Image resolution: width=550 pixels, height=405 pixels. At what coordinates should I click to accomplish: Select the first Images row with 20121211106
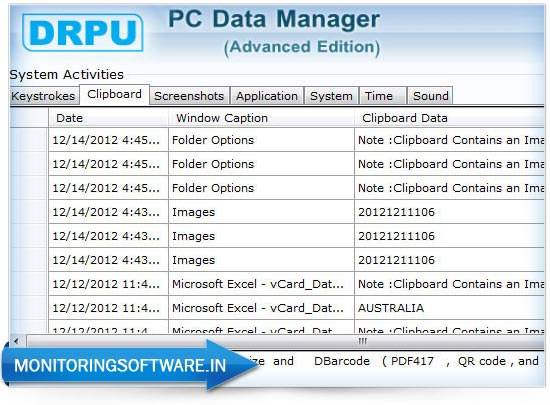point(296,212)
